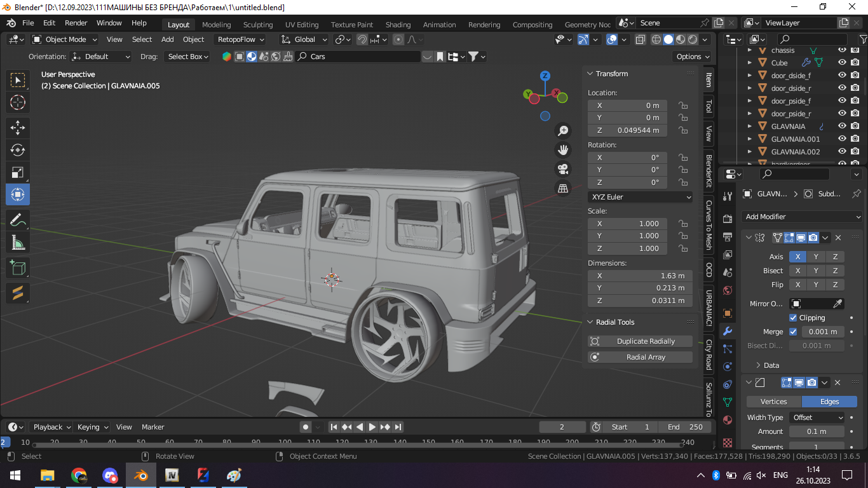This screenshot has height=488, width=868.
Task: Click the bevel Amount 0.1 m slider
Action: (817, 431)
